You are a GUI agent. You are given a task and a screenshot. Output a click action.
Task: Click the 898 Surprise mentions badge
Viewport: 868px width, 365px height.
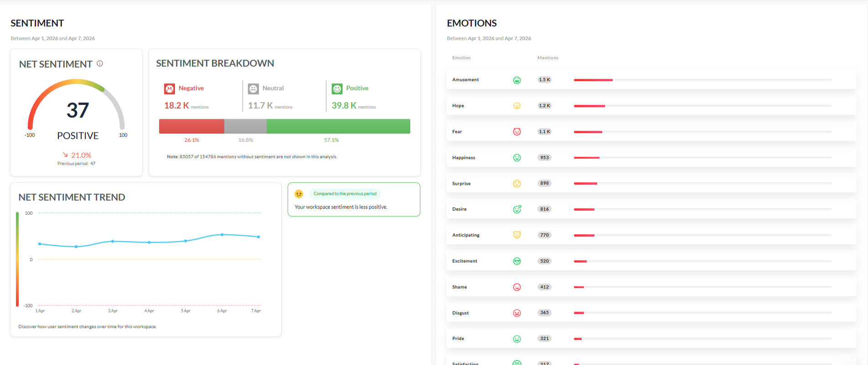pos(544,183)
